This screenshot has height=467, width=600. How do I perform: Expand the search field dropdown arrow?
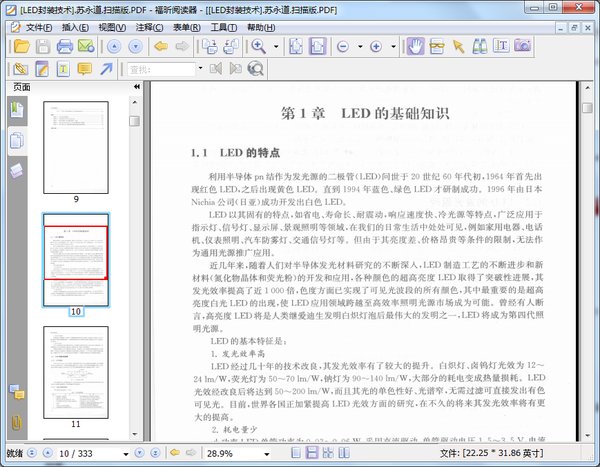200,69
